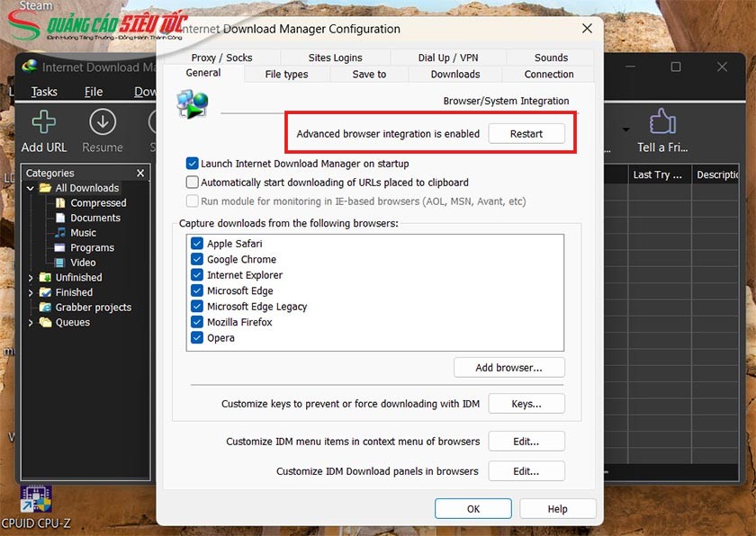This screenshot has width=756, height=536.
Task: Switch to the File types tab
Action: (x=286, y=75)
